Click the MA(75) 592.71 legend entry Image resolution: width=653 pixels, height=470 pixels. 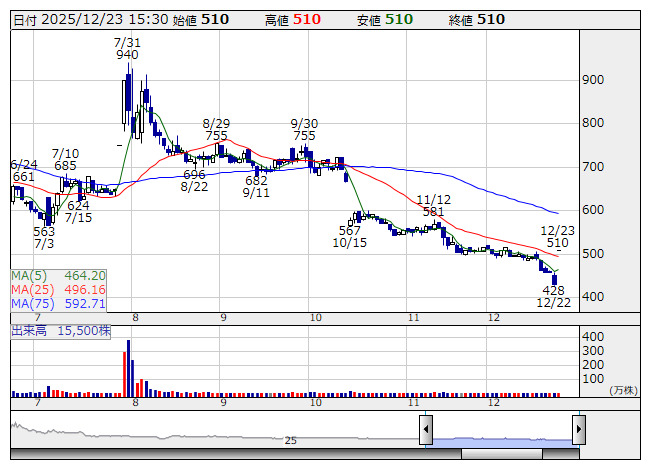click(x=58, y=303)
